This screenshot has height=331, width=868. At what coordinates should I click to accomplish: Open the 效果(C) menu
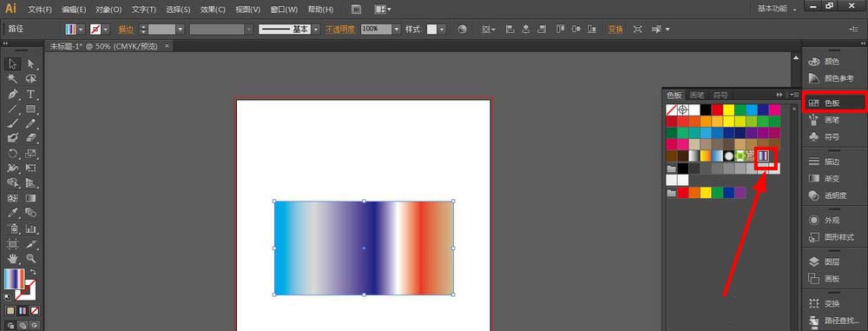click(x=213, y=10)
